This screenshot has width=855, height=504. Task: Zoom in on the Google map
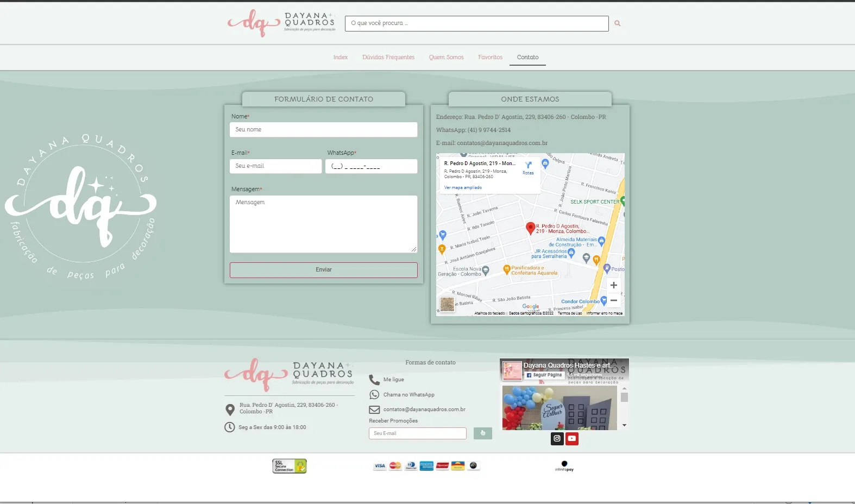click(613, 285)
